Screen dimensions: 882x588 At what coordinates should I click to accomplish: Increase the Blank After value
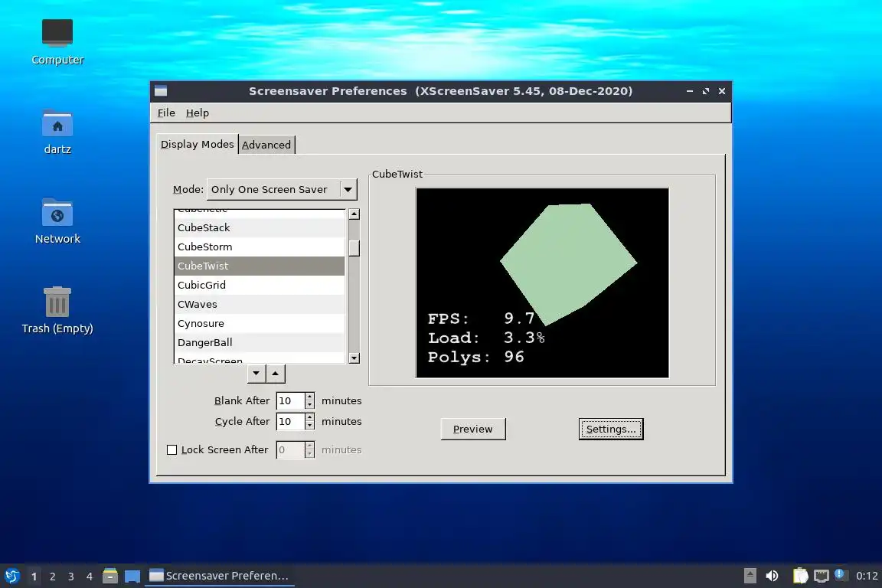click(309, 397)
